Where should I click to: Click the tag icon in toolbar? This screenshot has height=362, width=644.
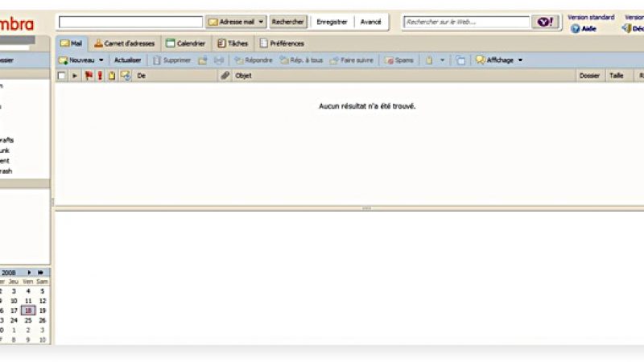pos(429,60)
